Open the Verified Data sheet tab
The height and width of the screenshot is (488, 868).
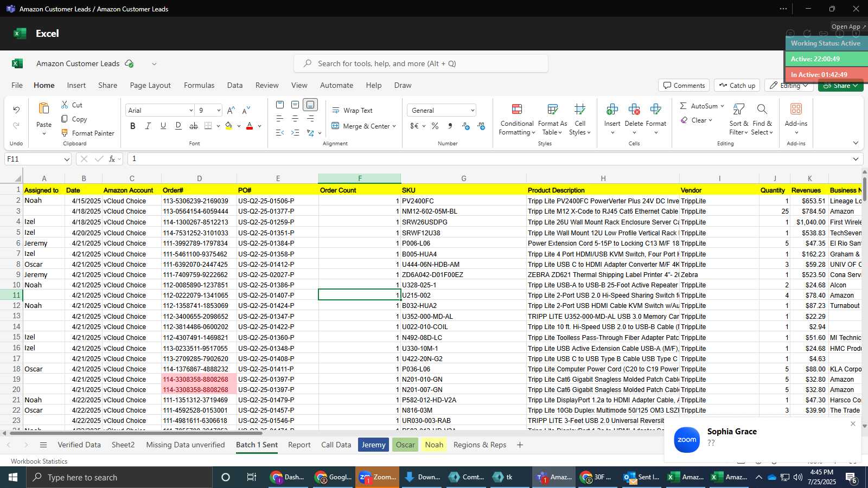click(79, 445)
